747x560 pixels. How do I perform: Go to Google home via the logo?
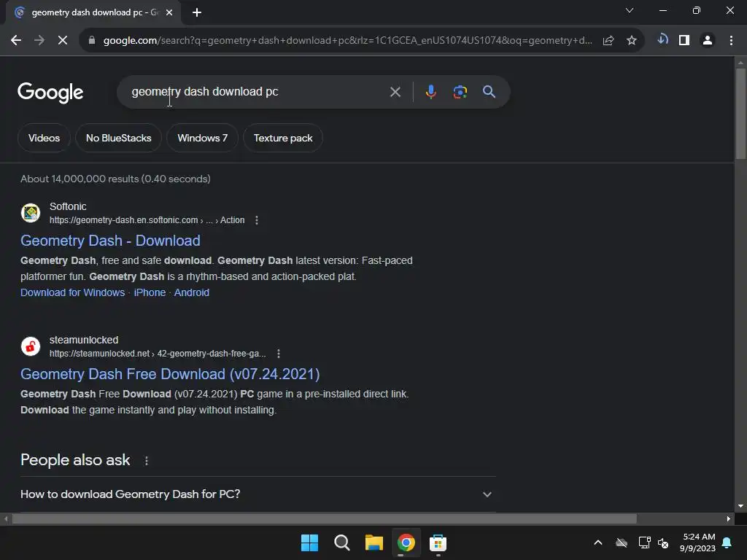pos(50,93)
